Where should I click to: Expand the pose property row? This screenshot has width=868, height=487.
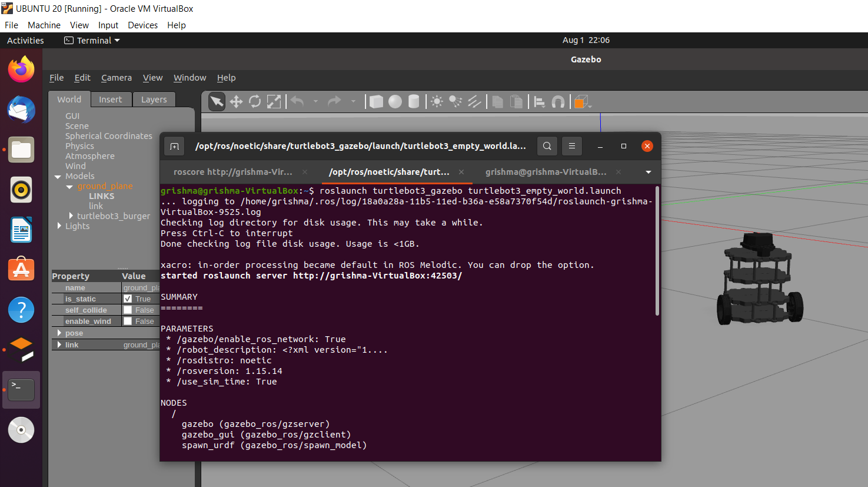click(x=59, y=333)
